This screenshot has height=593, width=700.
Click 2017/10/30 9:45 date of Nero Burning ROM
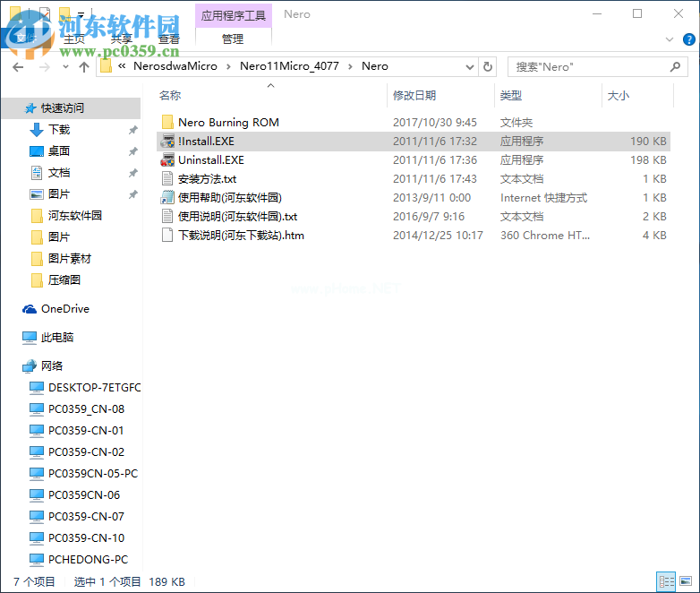pyautogui.click(x=434, y=123)
